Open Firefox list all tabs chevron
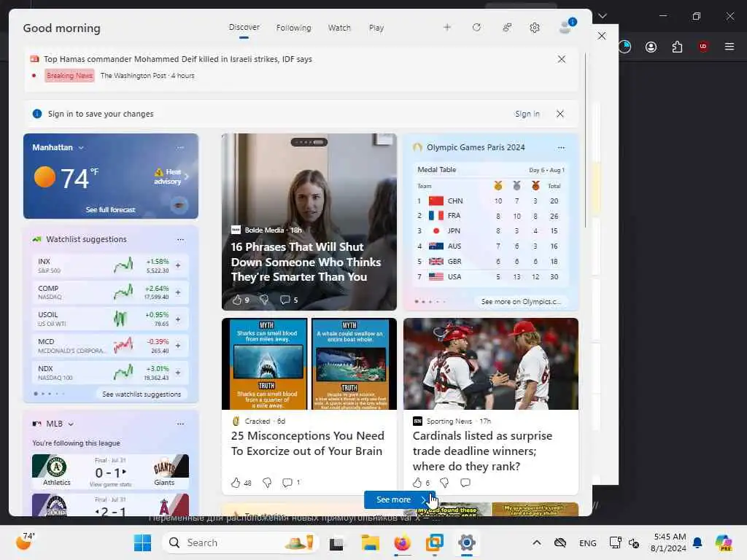Viewport: 747px width, 560px height. pyautogui.click(x=603, y=16)
